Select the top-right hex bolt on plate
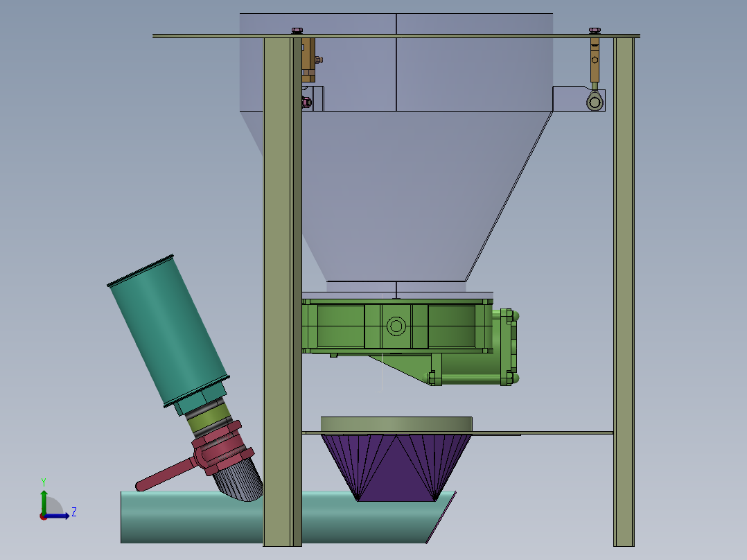 pyautogui.click(x=595, y=31)
